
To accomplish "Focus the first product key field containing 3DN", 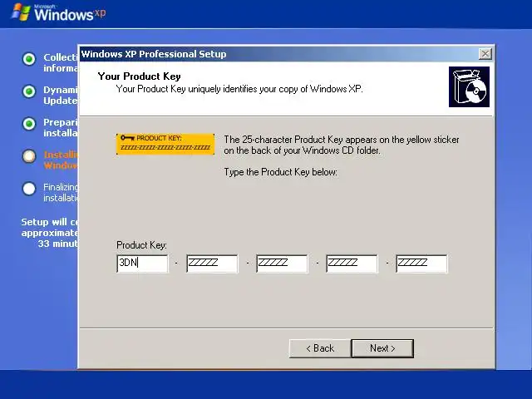I will [142, 264].
